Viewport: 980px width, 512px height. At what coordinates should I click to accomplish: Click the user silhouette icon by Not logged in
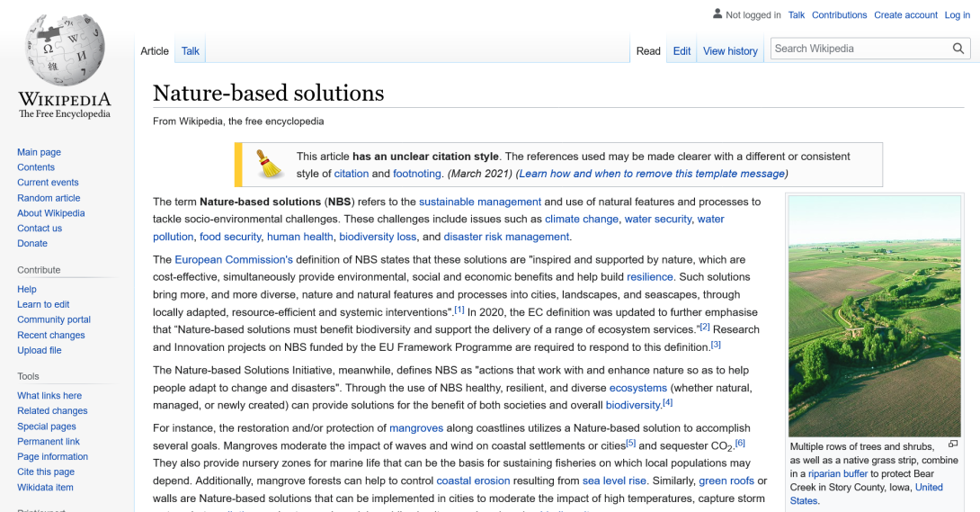tap(717, 13)
